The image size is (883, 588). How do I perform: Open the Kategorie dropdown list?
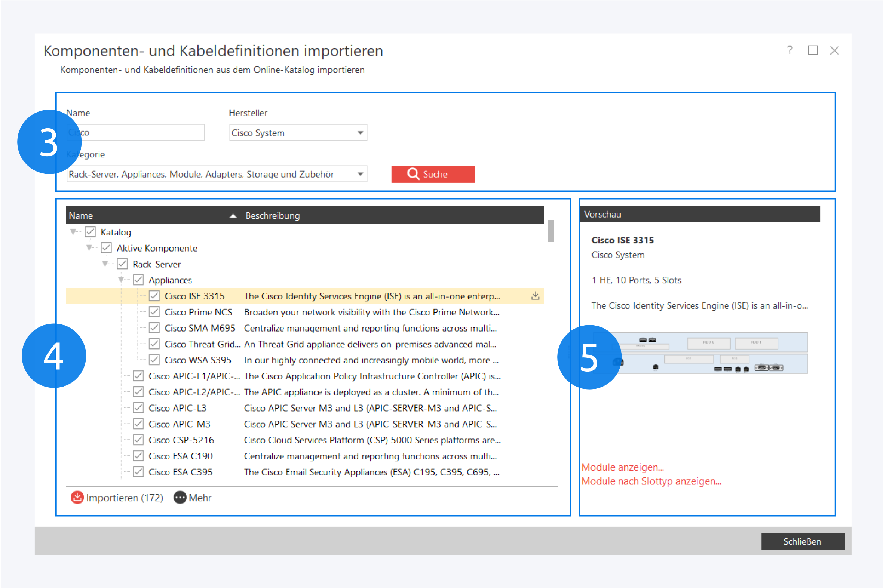pos(360,174)
